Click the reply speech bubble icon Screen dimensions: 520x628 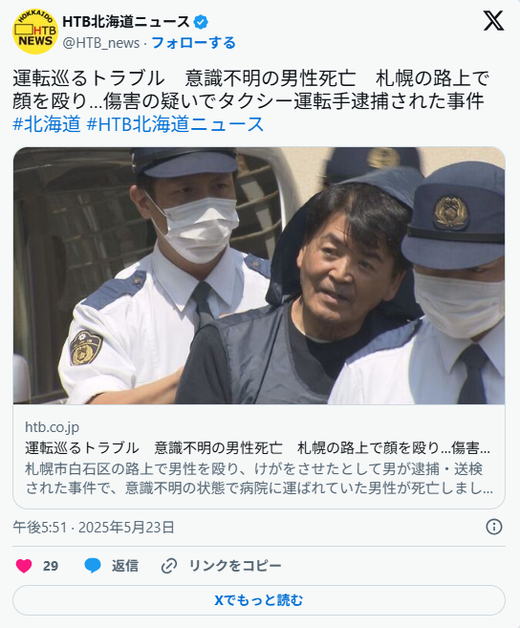pyautogui.click(x=93, y=566)
